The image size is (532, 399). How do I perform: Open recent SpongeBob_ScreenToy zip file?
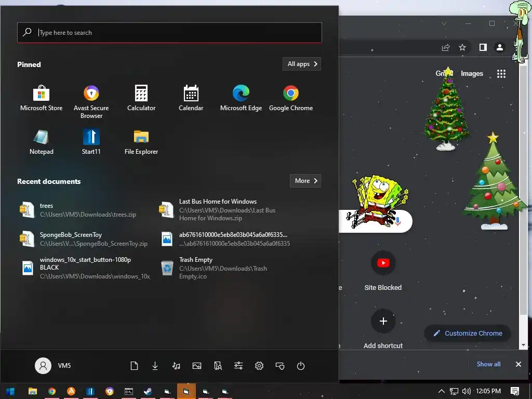coord(83,239)
